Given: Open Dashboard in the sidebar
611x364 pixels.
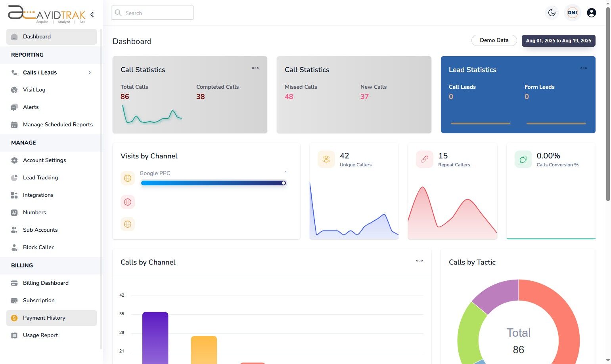Looking at the screenshot, I should click(x=52, y=36).
